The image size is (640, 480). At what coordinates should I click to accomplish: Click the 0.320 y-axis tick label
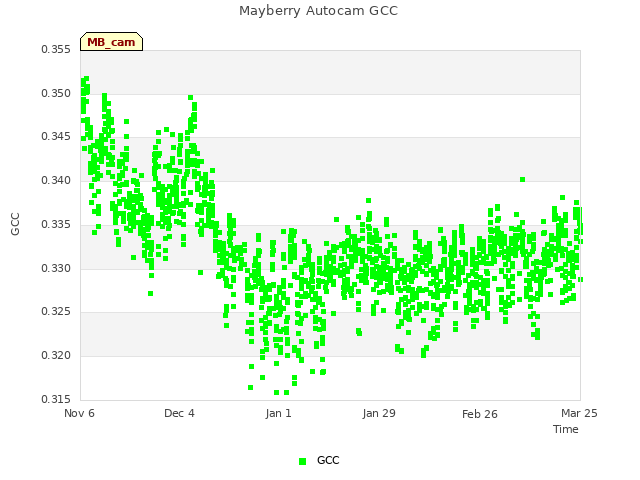(56, 356)
